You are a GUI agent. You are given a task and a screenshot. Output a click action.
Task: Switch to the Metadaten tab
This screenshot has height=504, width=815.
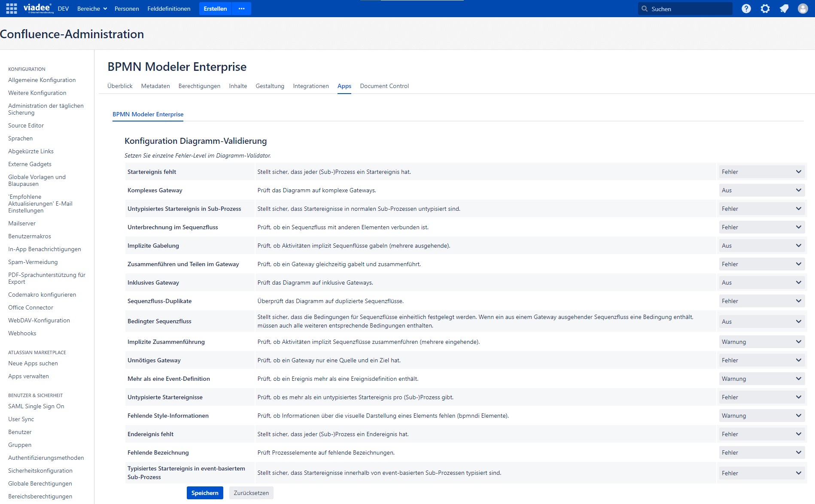point(155,86)
